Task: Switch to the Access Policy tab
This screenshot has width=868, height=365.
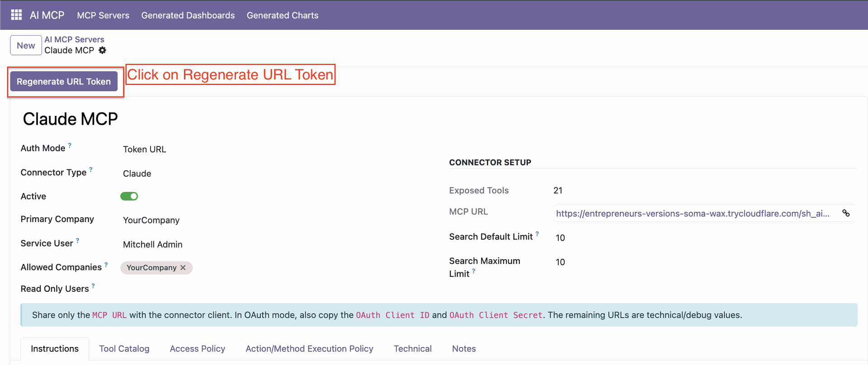Action: coord(197,349)
